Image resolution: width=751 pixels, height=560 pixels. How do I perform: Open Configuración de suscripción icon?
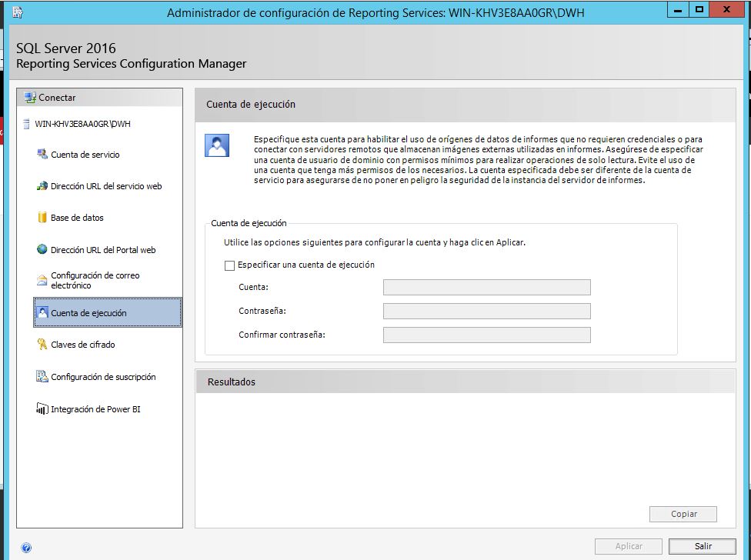tap(42, 377)
